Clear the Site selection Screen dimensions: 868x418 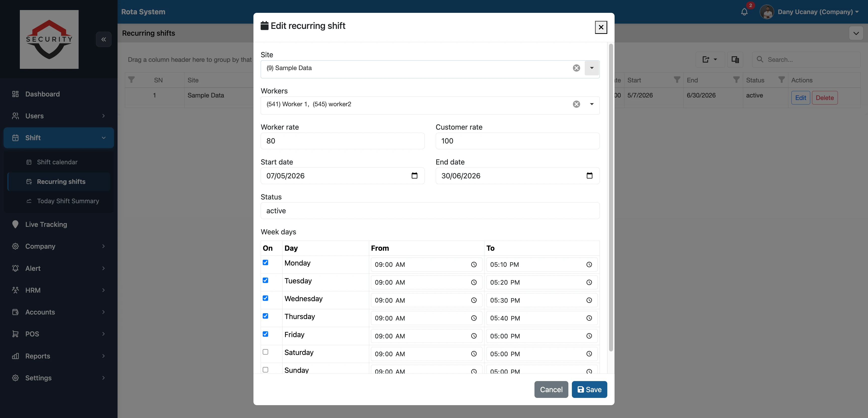[x=577, y=68]
